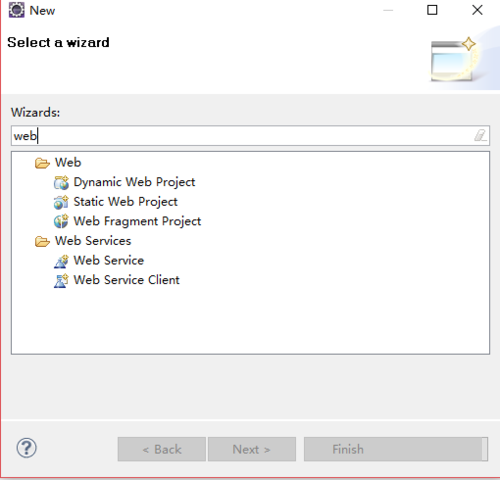Click the Eclipse icon in title bar
The width and height of the screenshot is (500, 480).
click(x=16, y=10)
